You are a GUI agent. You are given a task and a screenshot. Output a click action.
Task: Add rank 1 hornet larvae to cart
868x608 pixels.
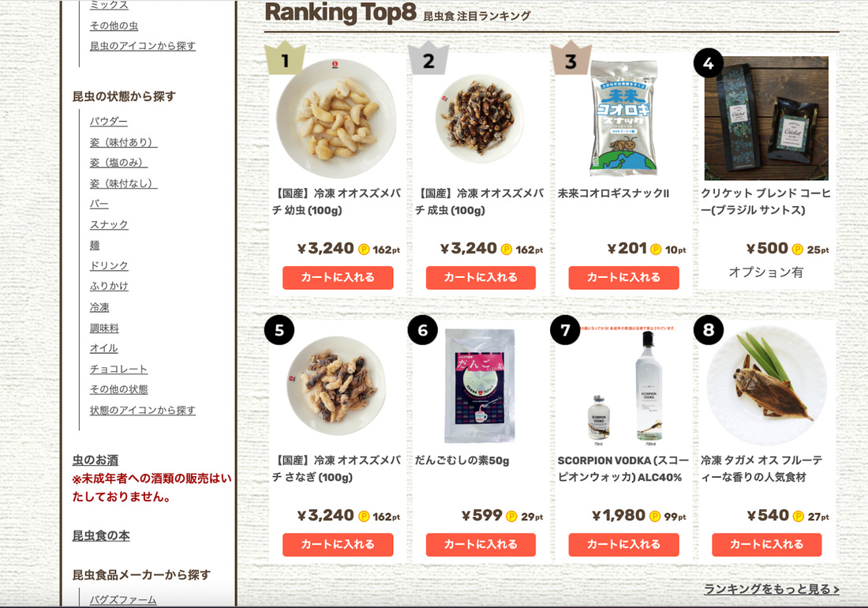tap(338, 277)
